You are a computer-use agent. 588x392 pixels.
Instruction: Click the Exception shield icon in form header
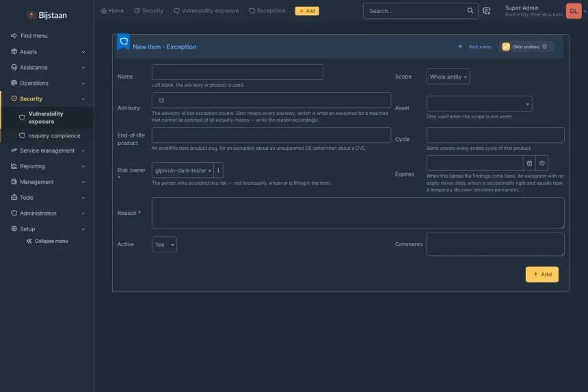click(x=124, y=42)
